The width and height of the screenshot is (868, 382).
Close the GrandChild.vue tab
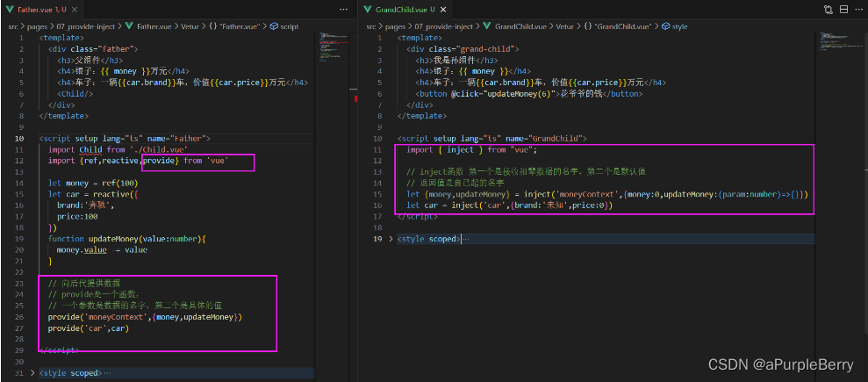pos(443,10)
